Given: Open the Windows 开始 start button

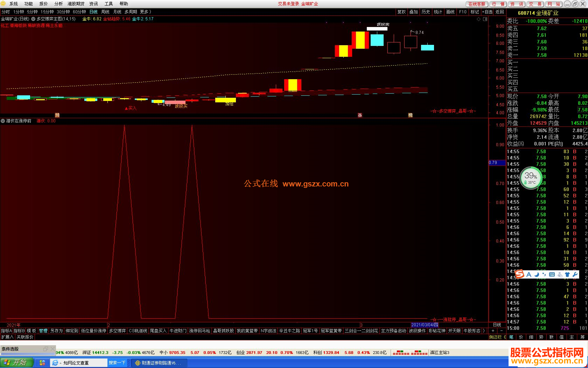Looking at the screenshot, I should coord(17,363).
